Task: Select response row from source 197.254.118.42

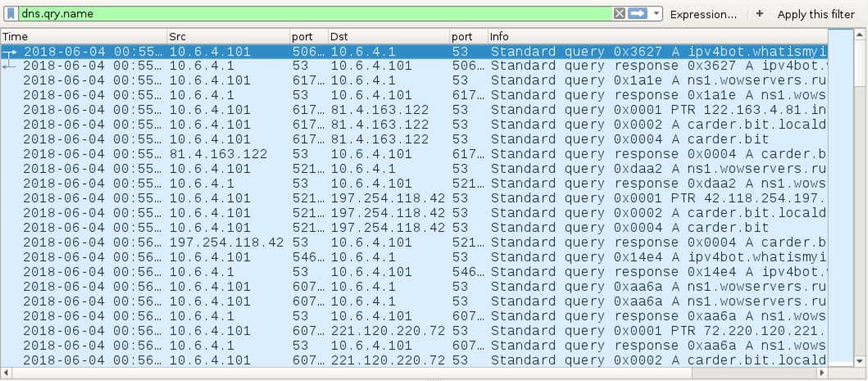Action: (414, 243)
